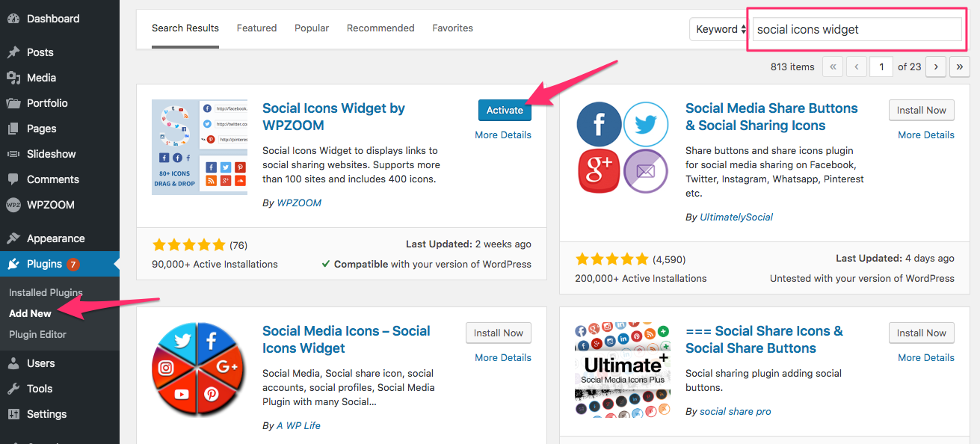
Task: Switch to the Featured tab
Action: [x=256, y=28]
